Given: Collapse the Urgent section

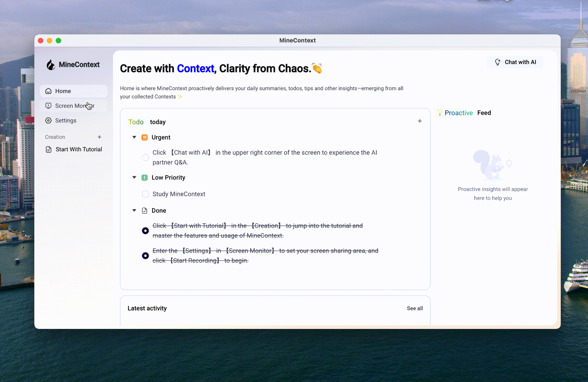Looking at the screenshot, I should 134,137.
